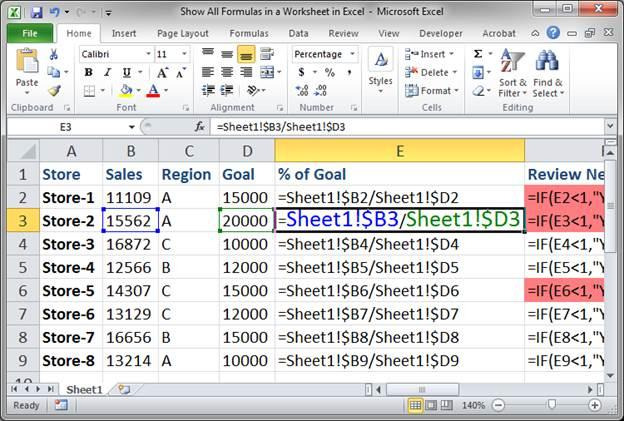This screenshot has height=421, width=624.
Task: Click the Undo icon in Quick Access Toolbar
Action: coord(55,12)
